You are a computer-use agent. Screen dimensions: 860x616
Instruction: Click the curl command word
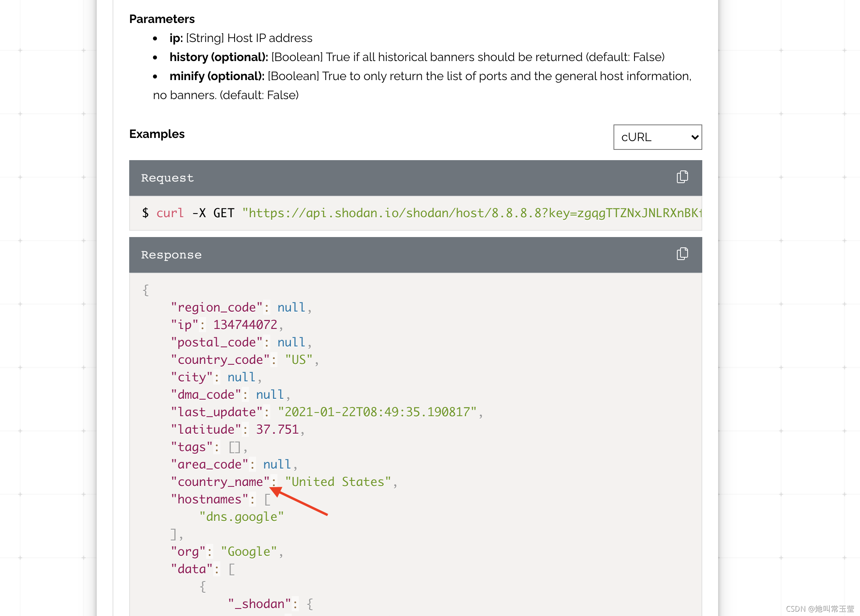(x=170, y=213)
